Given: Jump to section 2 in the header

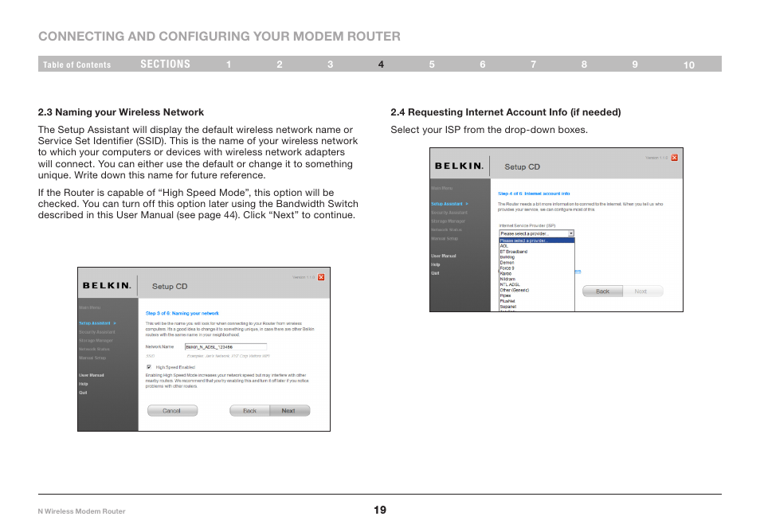Looking at the screenshot, I should pos(280,65).
